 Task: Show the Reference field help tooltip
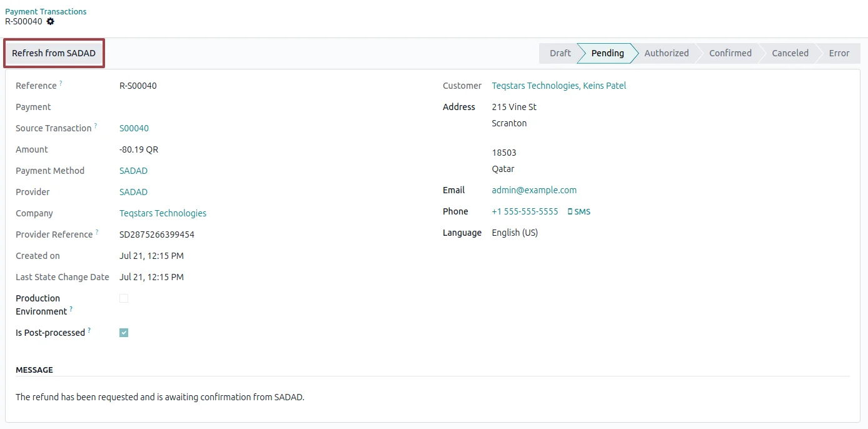pos(61,83)
